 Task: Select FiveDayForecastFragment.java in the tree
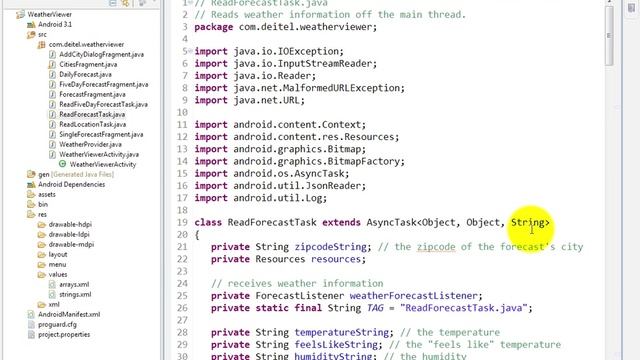104,84
